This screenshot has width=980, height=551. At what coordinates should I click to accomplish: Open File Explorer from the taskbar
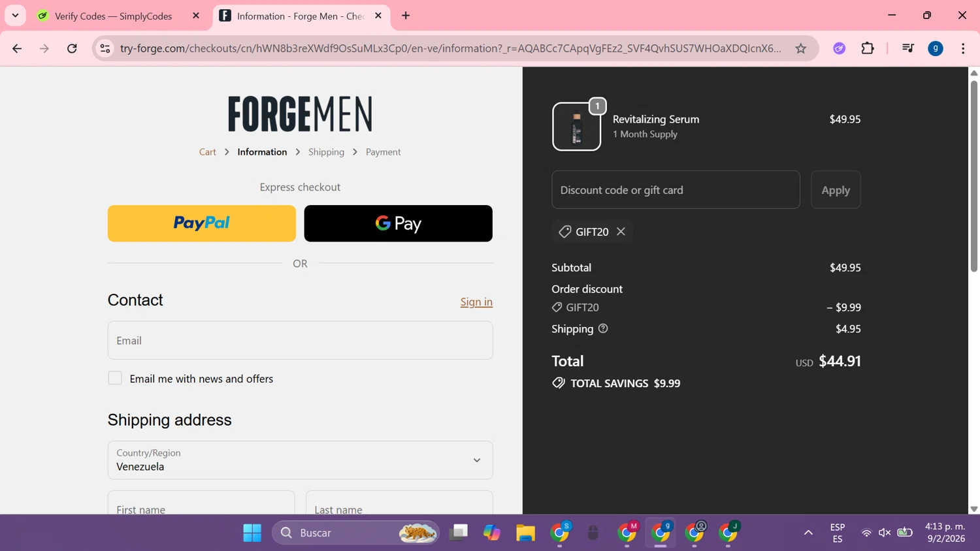[525, 533]
